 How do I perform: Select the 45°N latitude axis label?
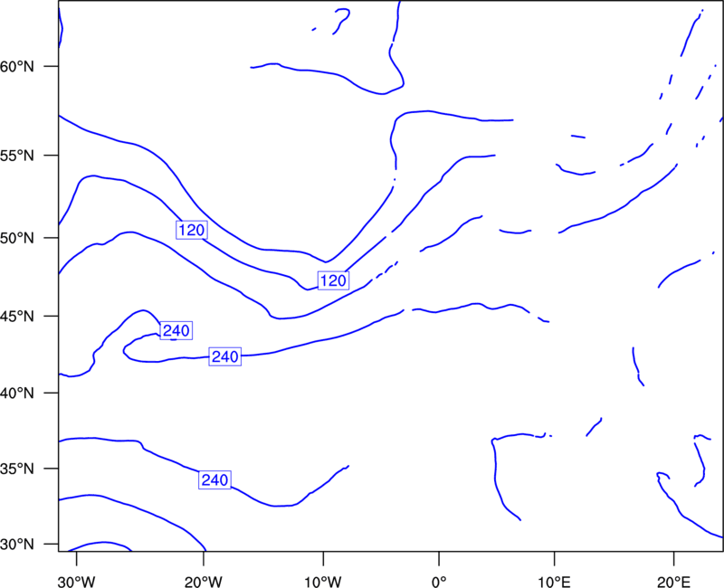pos(17,317)
